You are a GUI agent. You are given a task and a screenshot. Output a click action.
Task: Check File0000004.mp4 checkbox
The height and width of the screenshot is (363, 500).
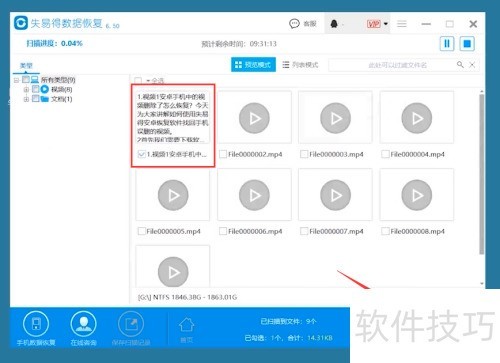click(385, 154)
